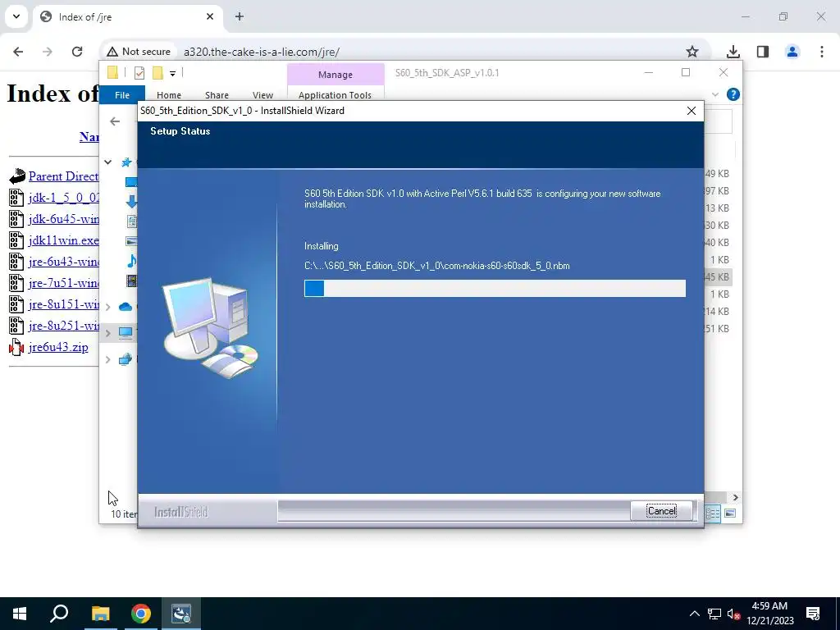Open the jre-7u51-win link
This screenshot has width=840, height=630.
pyautogui.click(x=63, y=283)
